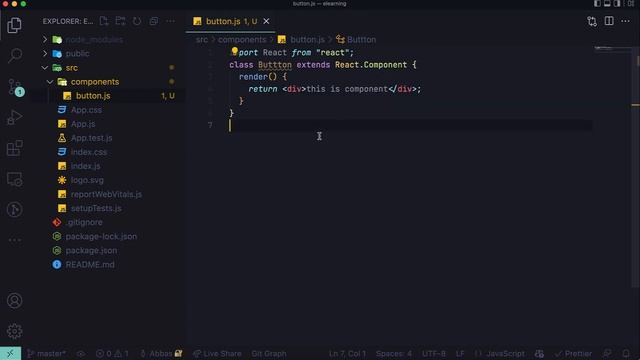Image resolution: width=640 pixels, height=360 pixels.
Task: Open package-lock.json in the file tree
Action: pos(101,236)
